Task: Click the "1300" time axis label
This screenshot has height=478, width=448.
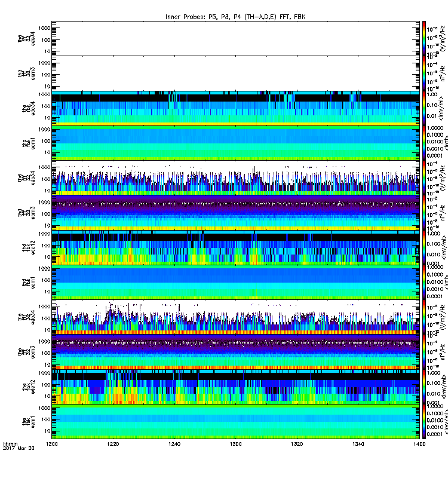Action: point(235,444)
